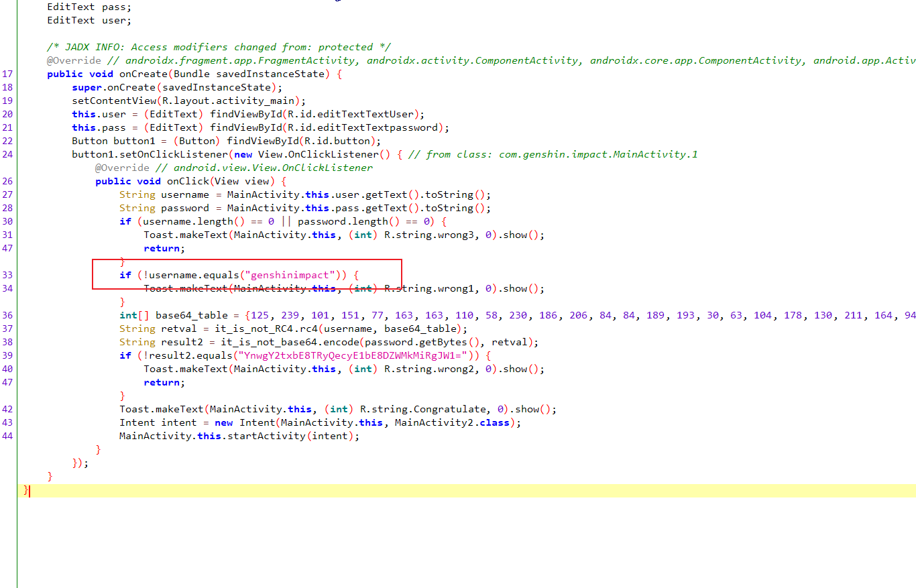This screenshot has height=588, width=916.
Task: Click the "EditText user;" field declaration
Action: [x=89, y=20]
